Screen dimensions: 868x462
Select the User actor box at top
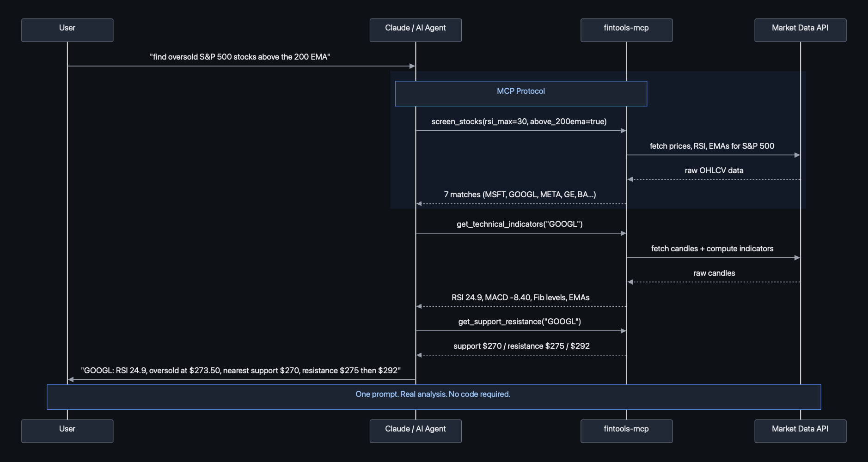tap(67, 30)
